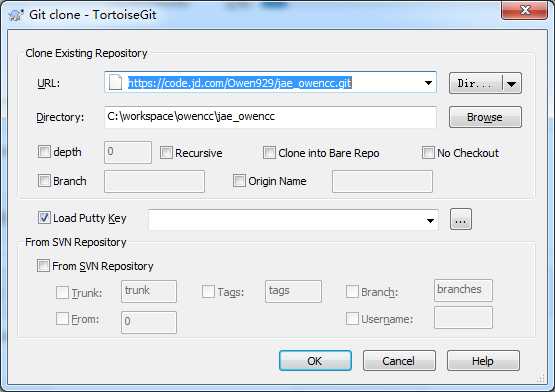Open the Putty key dropdown list
The image size is (555, 392).
tap(430, 221)
